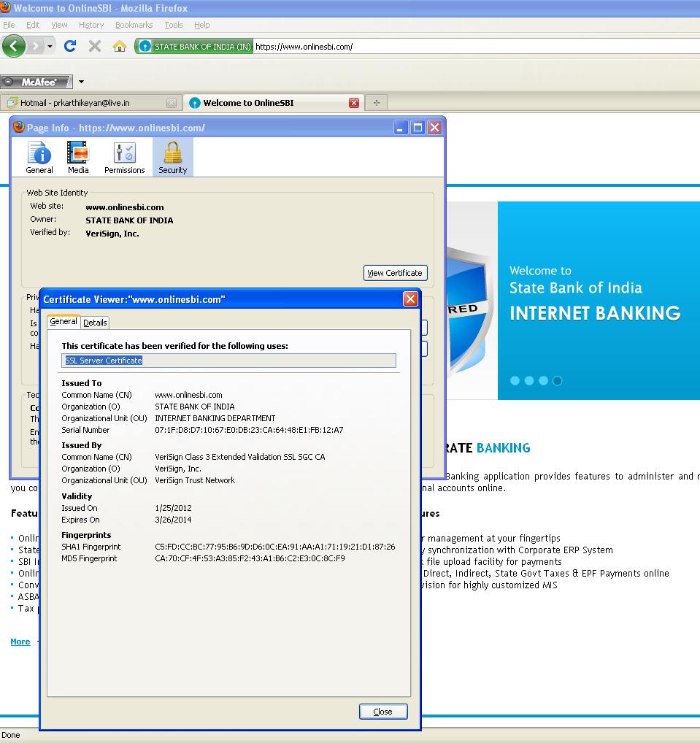Select the General tab in Certificate Viewer
This screenshot has height=743, width=700.
64,322
